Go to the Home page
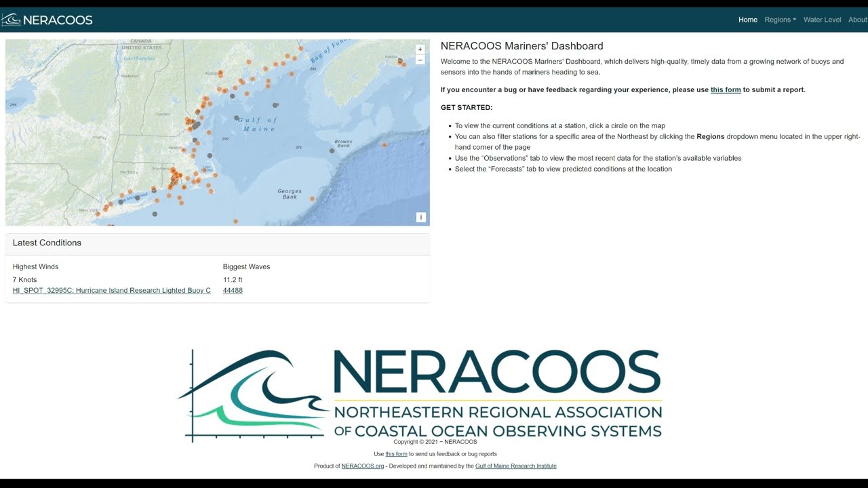 tap(748, 20)
